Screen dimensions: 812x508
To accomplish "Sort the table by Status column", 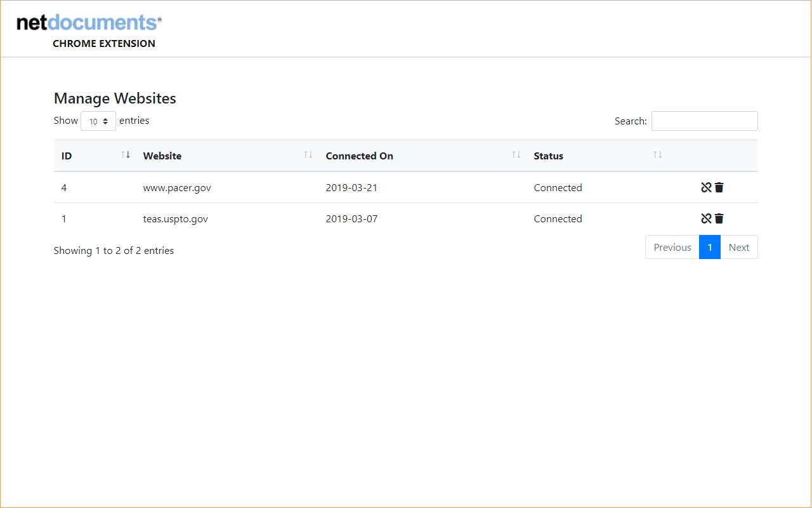I will (548, 156).
